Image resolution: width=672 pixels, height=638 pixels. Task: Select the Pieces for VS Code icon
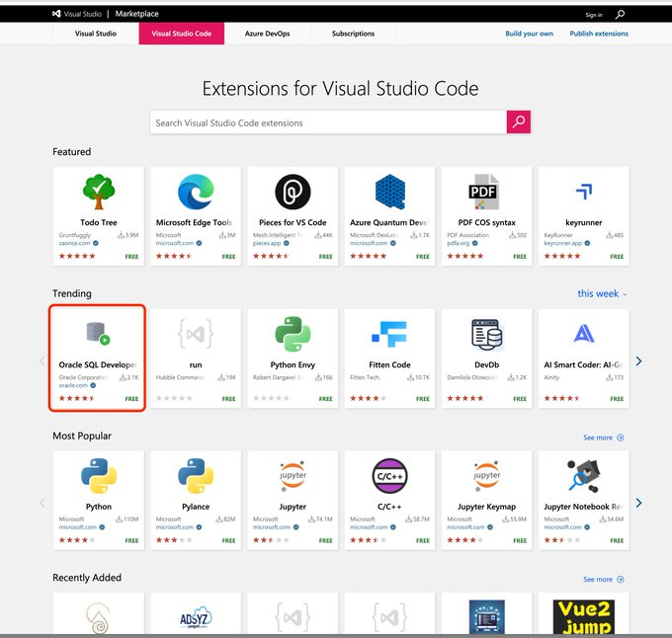293,191
